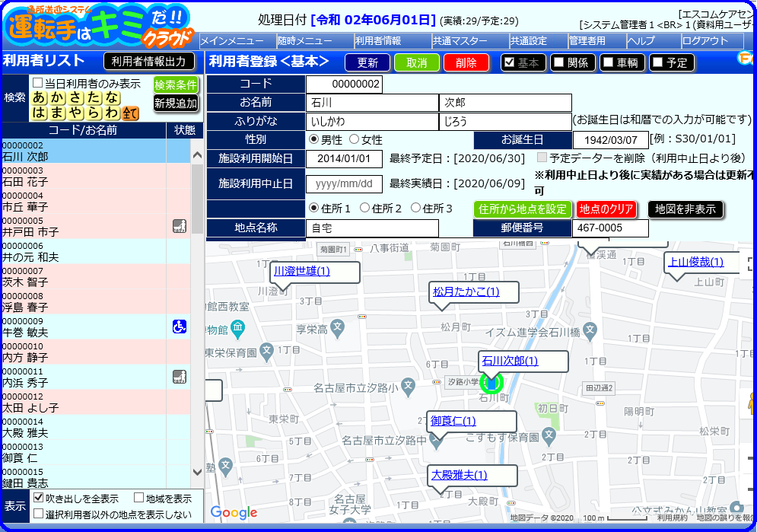This screenshot has height=532, width=757.
Task: Click the 施設利用中止日 date input field
Action: tap(344, 184)
